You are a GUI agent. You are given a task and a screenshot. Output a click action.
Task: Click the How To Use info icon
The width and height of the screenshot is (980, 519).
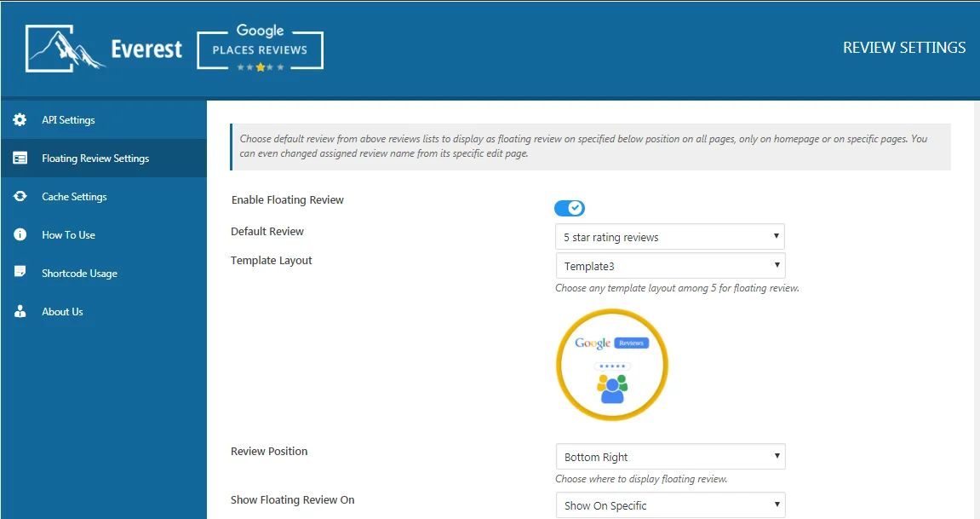(19, 234)
